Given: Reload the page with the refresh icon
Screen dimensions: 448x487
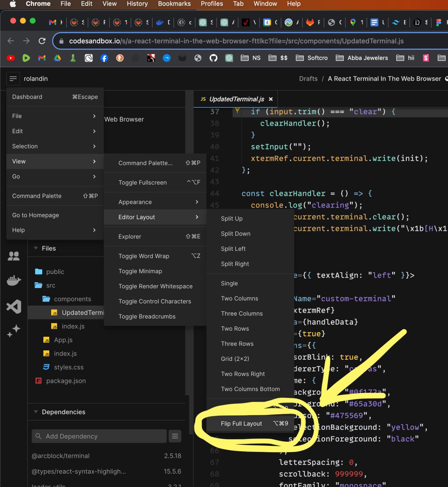Looking at the screenshot, I should [42, 41].
